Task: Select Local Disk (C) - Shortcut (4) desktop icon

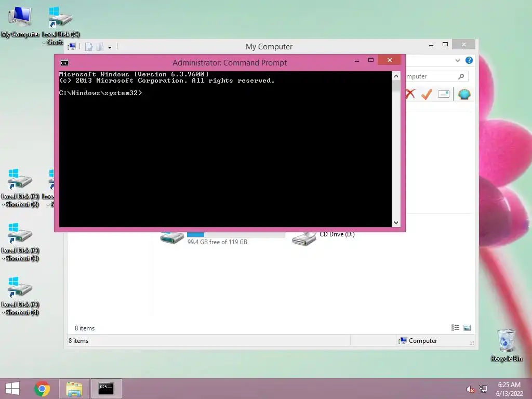Action: [x=20, y=296]
